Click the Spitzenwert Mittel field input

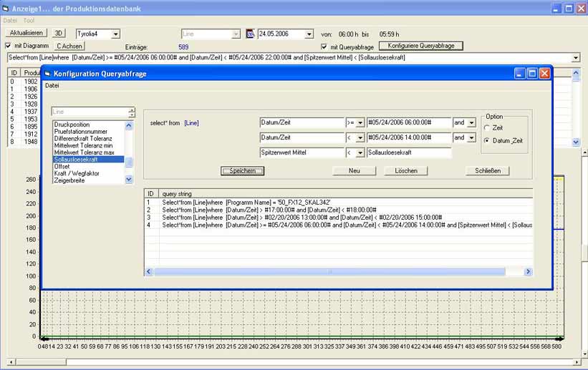[302, 152]
